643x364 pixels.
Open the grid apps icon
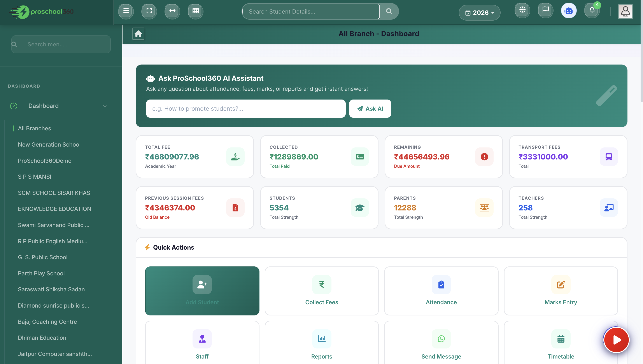(x=196, y=11)
